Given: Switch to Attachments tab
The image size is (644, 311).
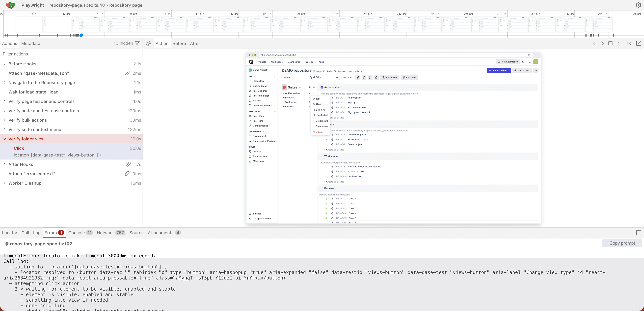Looking at the screenshot, I should tap(164, 233).
